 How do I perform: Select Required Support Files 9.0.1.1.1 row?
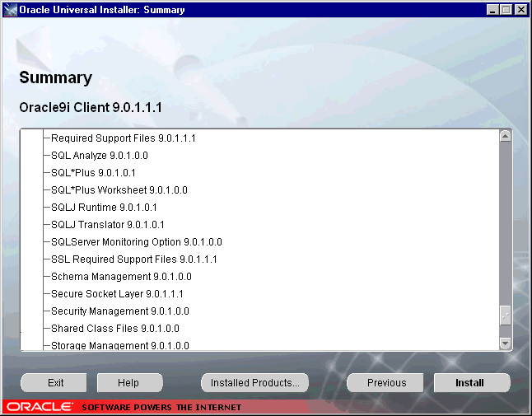point(124,138)
